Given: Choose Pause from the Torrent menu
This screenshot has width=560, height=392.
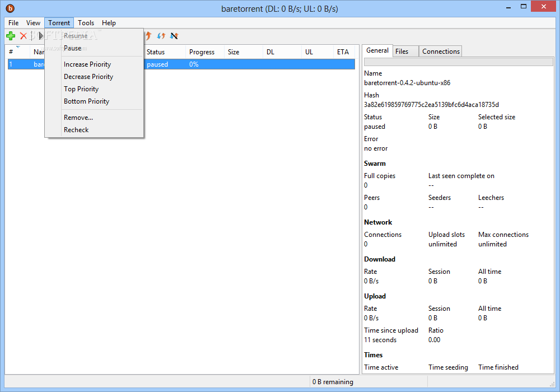Looking at the screenshot, I should [94, 48].
